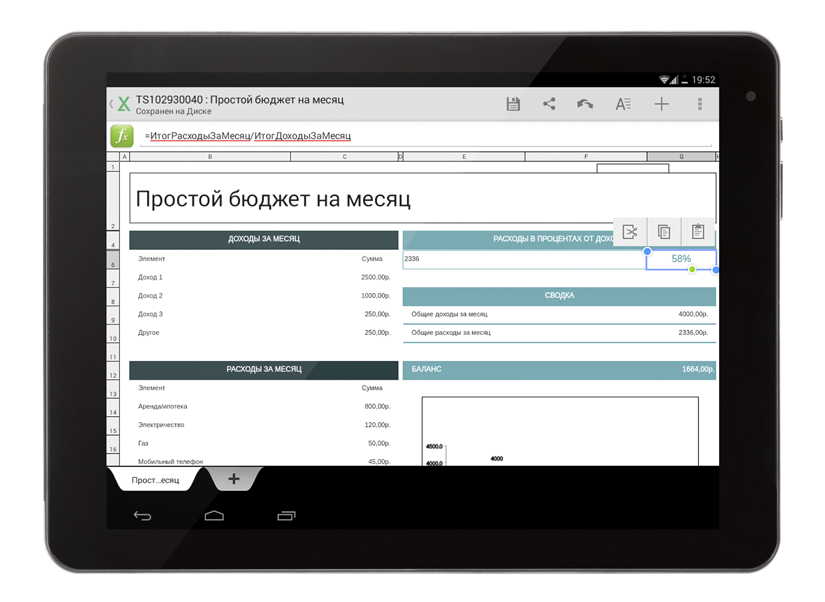
Task: Switch to the Прост...есяц sheet tab
Action: (x=155, y=480)
